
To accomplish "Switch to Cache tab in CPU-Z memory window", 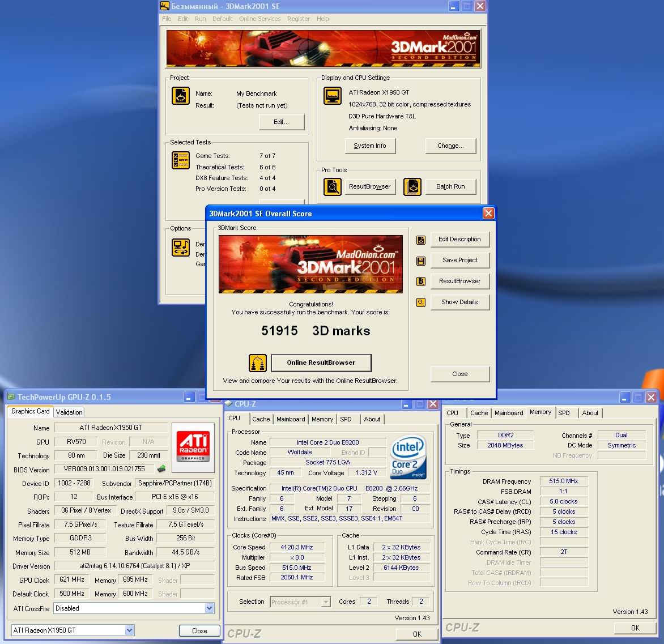I will tap(479, 413).
